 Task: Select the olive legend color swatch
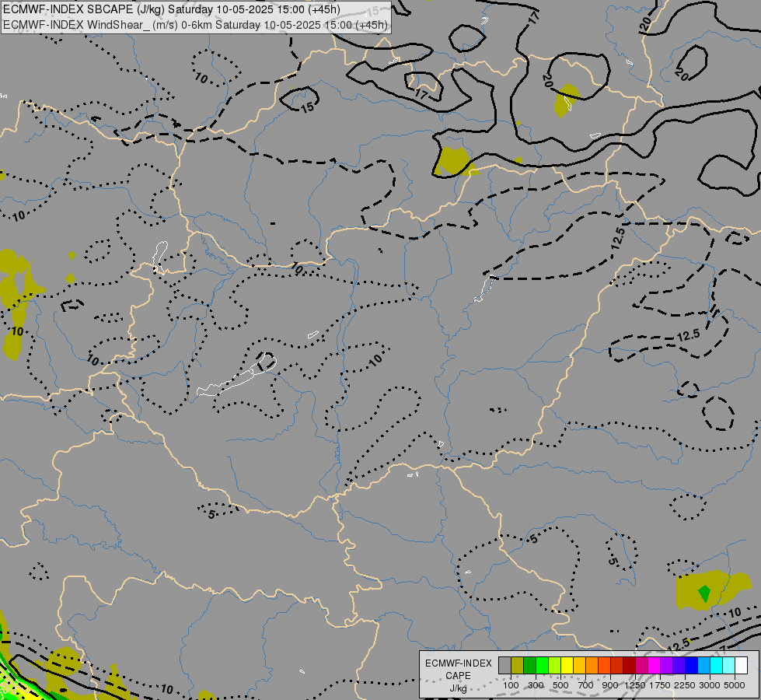click(x=518, y=665)
